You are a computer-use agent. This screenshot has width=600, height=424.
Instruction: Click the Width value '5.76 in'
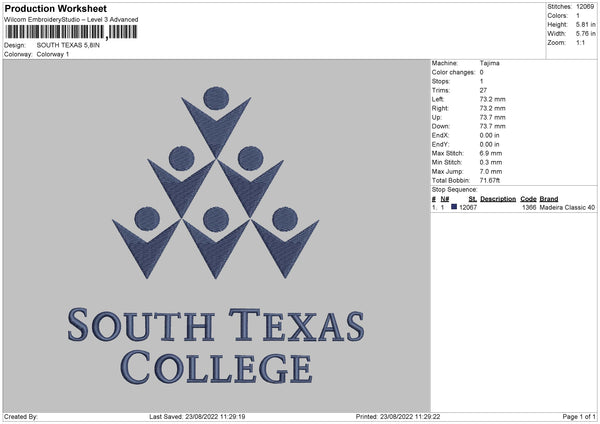tap(585, 34)
